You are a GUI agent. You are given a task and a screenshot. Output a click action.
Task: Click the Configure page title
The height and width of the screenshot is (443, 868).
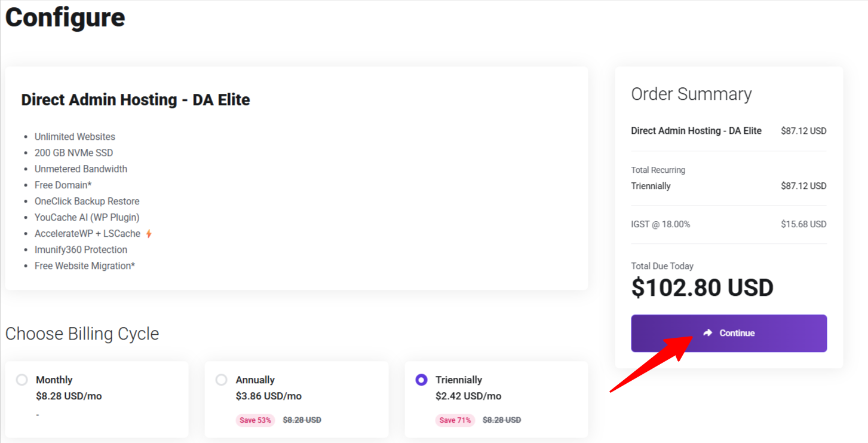point(65,18)
